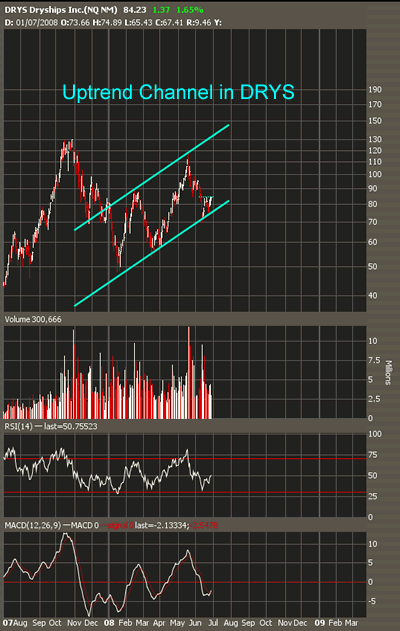Click the 75 label on RSI axis
Screen dimensions: 400x631
373,455
